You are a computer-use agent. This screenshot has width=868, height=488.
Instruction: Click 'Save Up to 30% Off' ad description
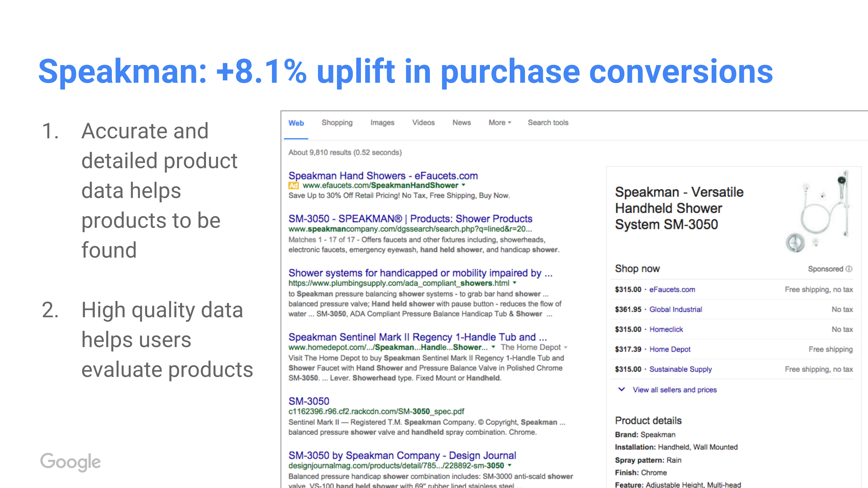(399, 195)
